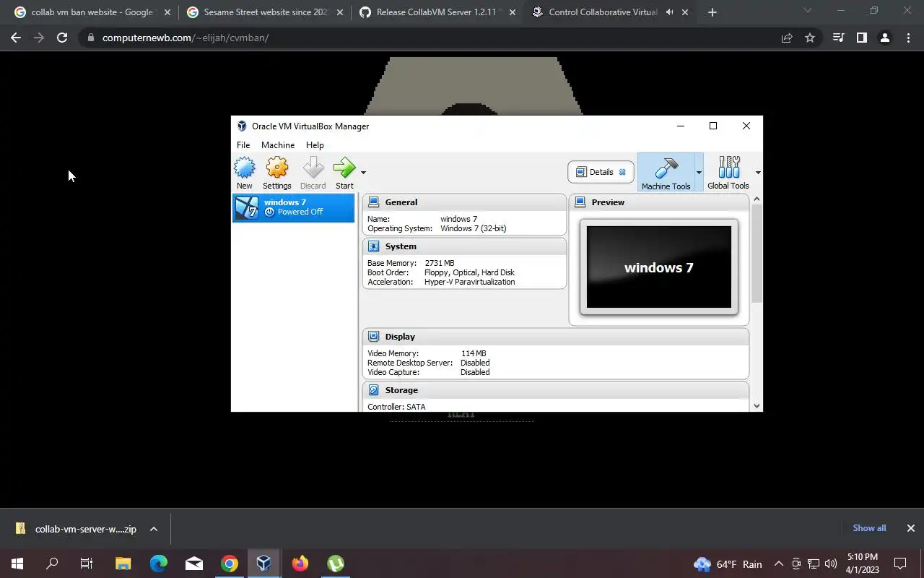
Task: Click the General section header
Action: 464,202
